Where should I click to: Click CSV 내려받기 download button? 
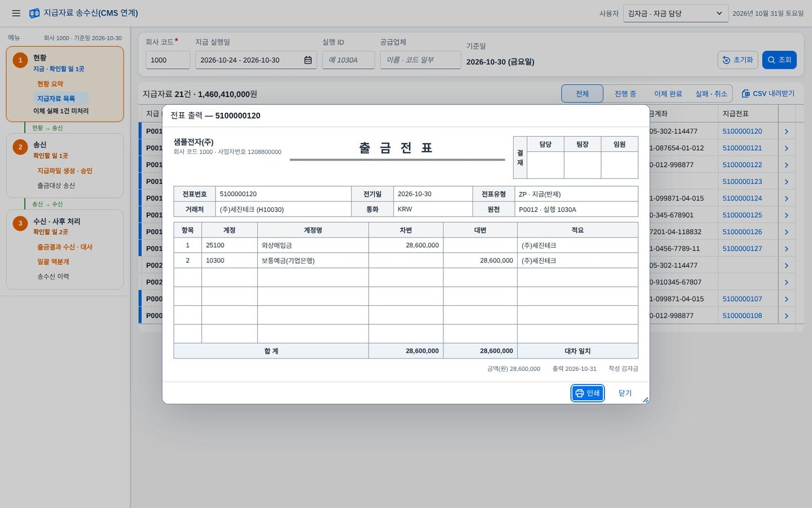click(768, 94)
